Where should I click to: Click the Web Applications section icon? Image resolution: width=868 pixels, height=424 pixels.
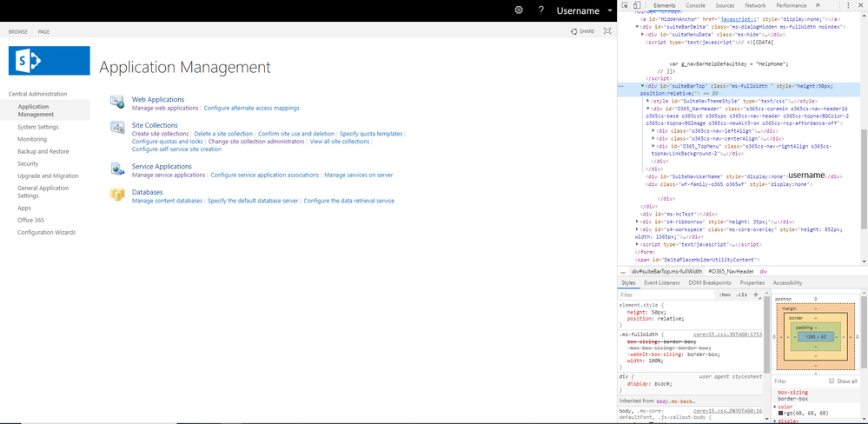116,102
